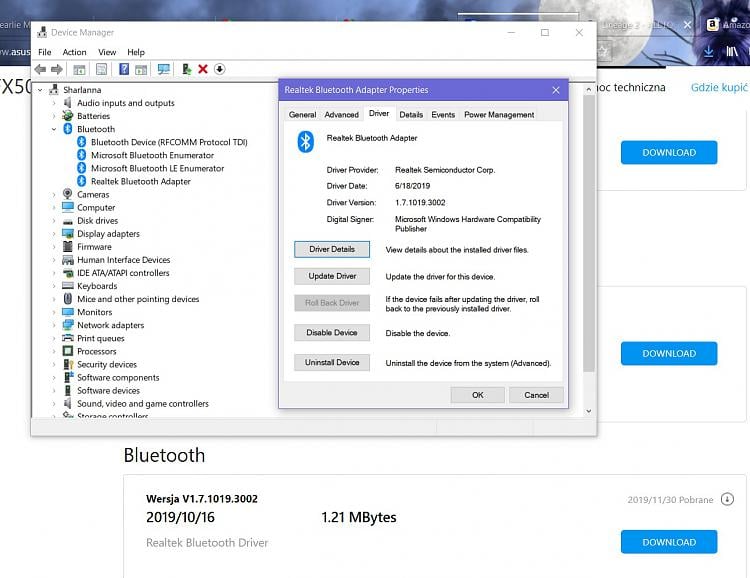Click the Audio inputs and outputs speaker icon
750x578 pixels.
tap(68, 103)
